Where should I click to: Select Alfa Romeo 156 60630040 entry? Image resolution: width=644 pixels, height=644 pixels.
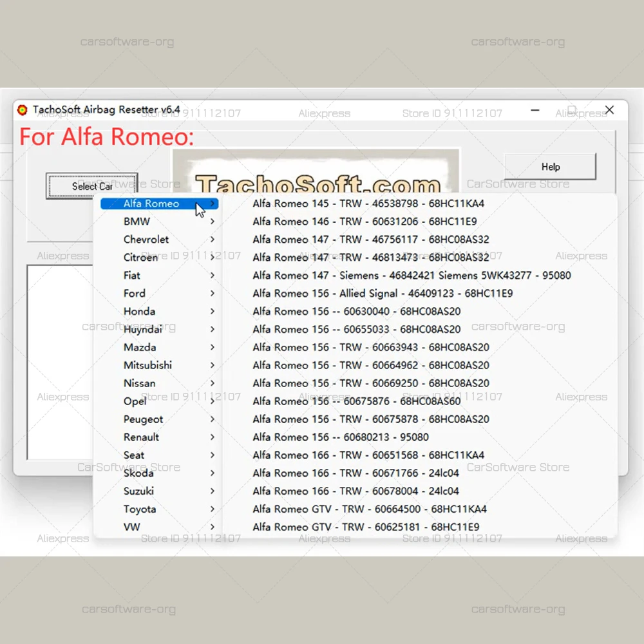click(x=357, y=311)
